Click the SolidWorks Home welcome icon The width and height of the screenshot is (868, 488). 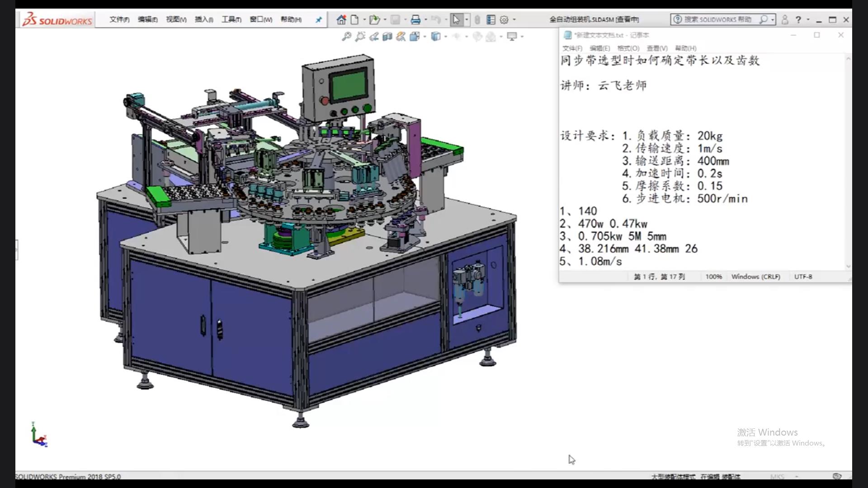[341, 19]
